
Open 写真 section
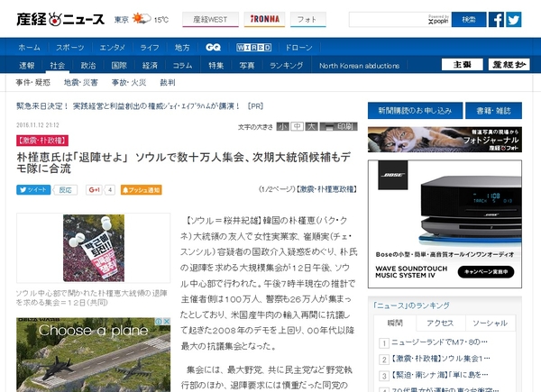(x=247, y=65)
